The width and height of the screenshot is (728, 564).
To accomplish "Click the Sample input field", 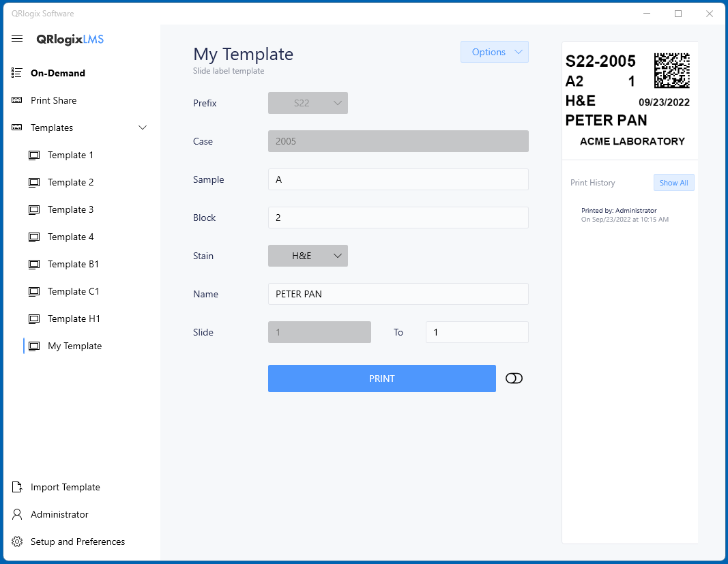I will click(x=398, y=179).
